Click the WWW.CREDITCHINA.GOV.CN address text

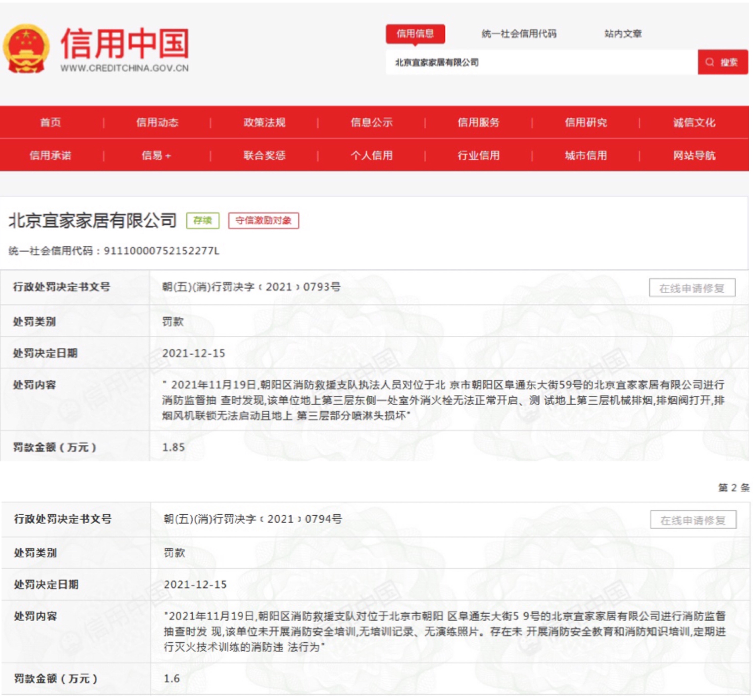click(125, 68)
